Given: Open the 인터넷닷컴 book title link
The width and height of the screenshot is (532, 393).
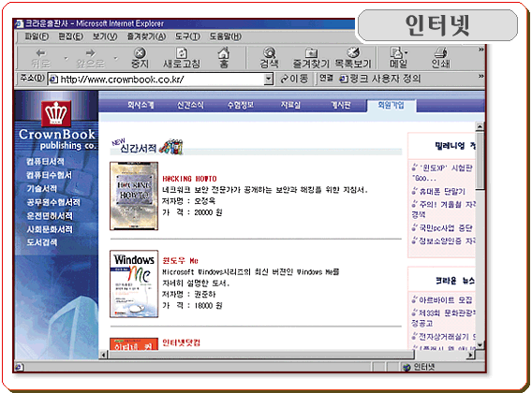Looking at the screenshot, I should 181,342.
